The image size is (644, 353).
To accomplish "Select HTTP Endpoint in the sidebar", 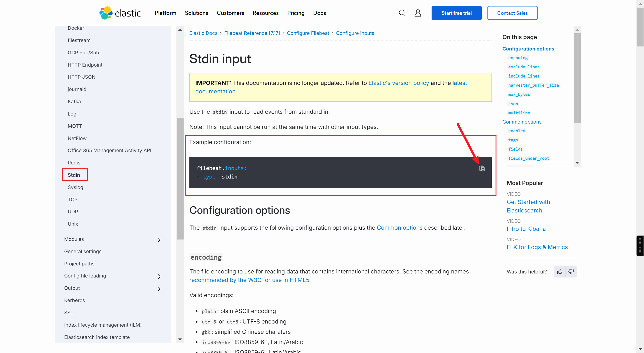I will (x=85, y=65).
